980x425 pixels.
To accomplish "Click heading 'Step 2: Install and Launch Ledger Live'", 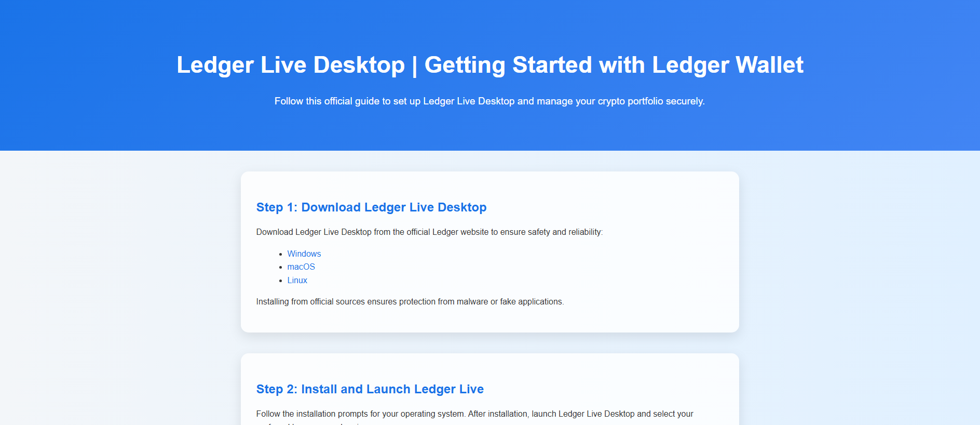I will click(x=370, y=389).
